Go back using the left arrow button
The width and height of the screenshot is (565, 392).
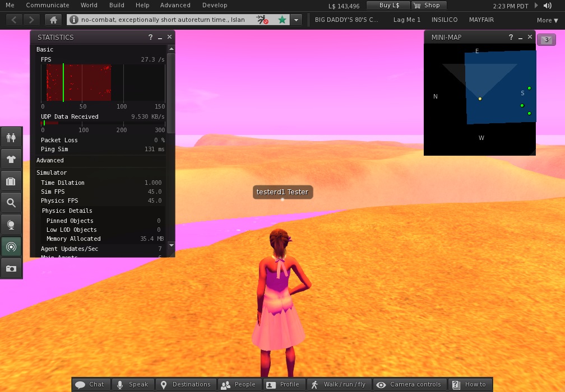click(x=13, y=20)
